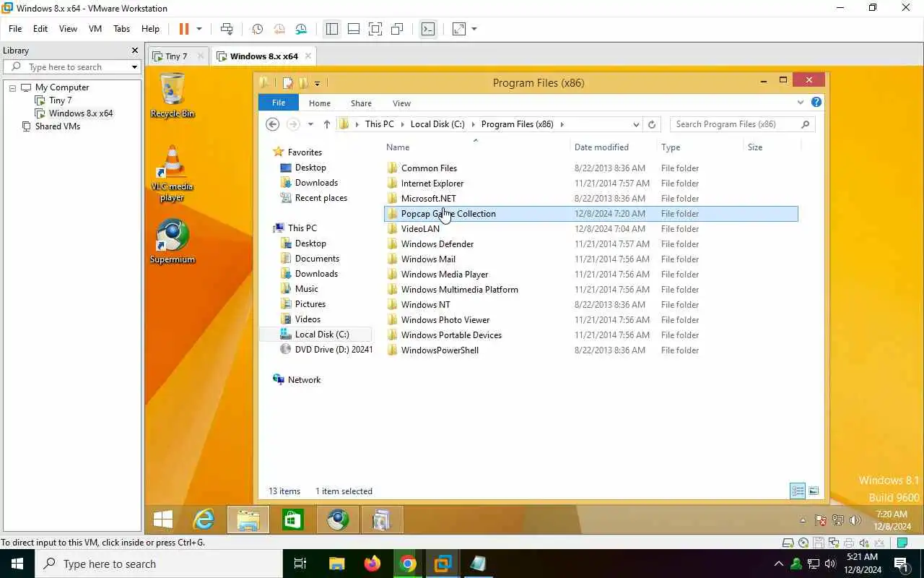Open the Explorer address bar history dropdown
Screen dimensions: 924x578
pos(636,124)
